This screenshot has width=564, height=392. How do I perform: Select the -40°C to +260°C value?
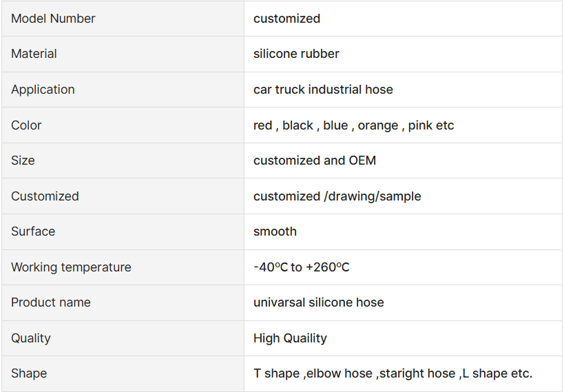pos(302,267)
